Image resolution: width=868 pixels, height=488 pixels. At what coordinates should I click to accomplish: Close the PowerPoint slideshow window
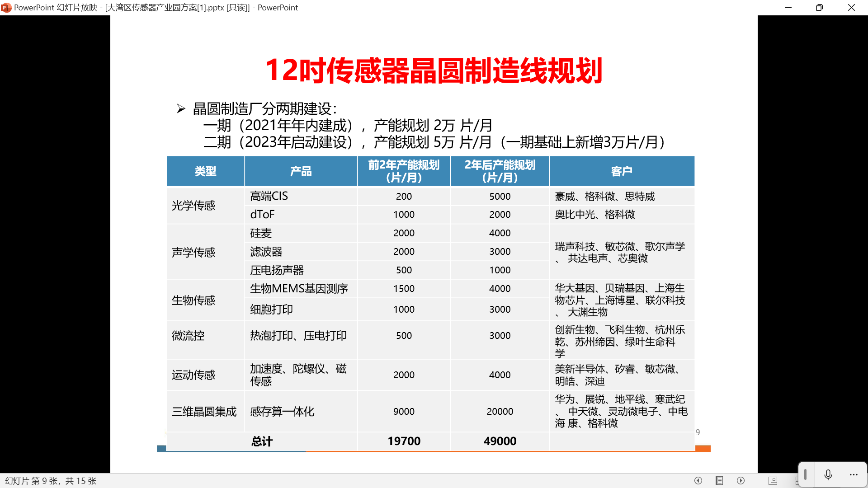point(851,8)
